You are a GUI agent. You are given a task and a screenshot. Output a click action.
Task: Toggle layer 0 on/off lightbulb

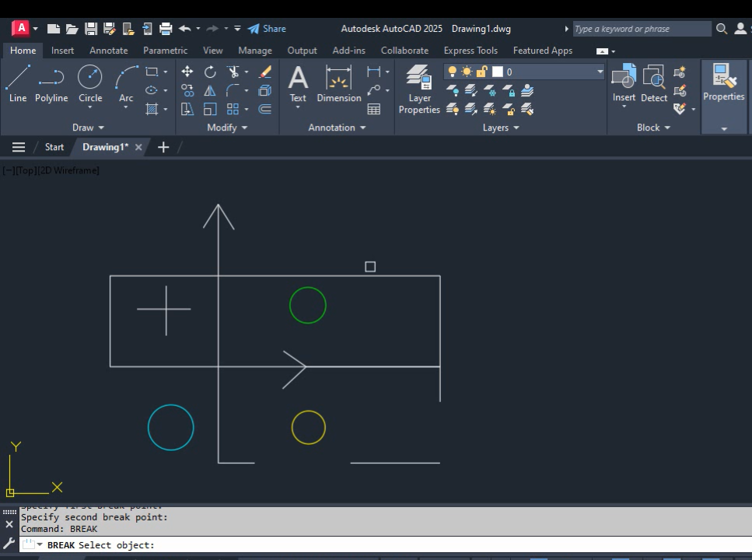453,72
